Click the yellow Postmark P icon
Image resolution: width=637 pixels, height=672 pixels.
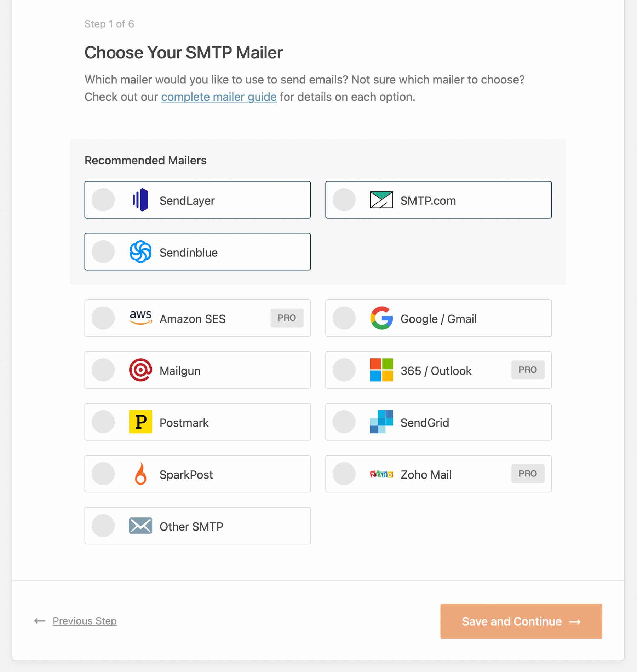140,422
